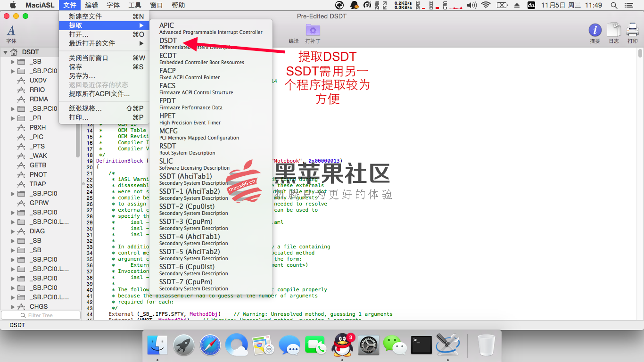The height and width of the screenshot is (362, 644).
Task: Open the blue cloud browser Dock icon
Action: click(x=236, y=345)
